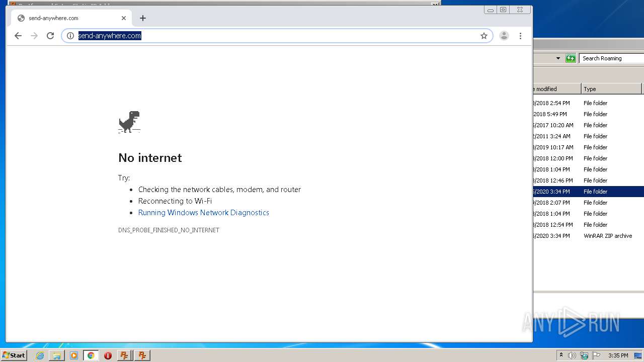Reload the send-anywhere.com page
Screen dimensions: 644x362
[50, 36]
